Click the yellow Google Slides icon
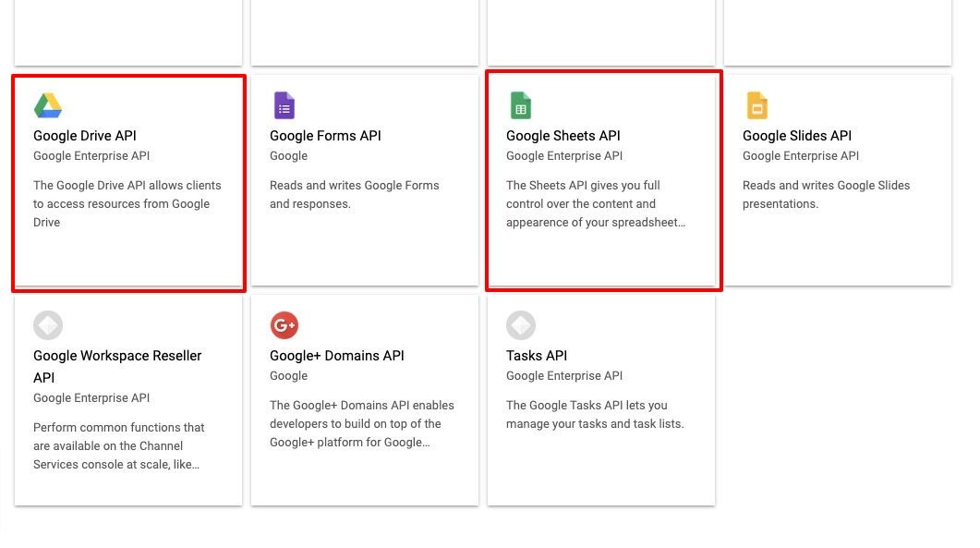This screenshot has height=548, width=980. (756, 105)
